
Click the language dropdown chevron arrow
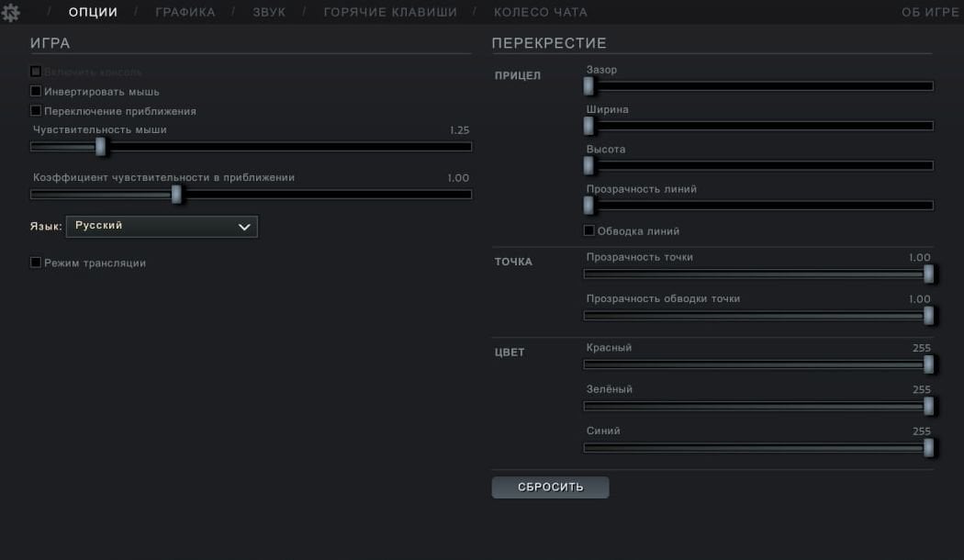pyautogui.click(x=244, y=227)
